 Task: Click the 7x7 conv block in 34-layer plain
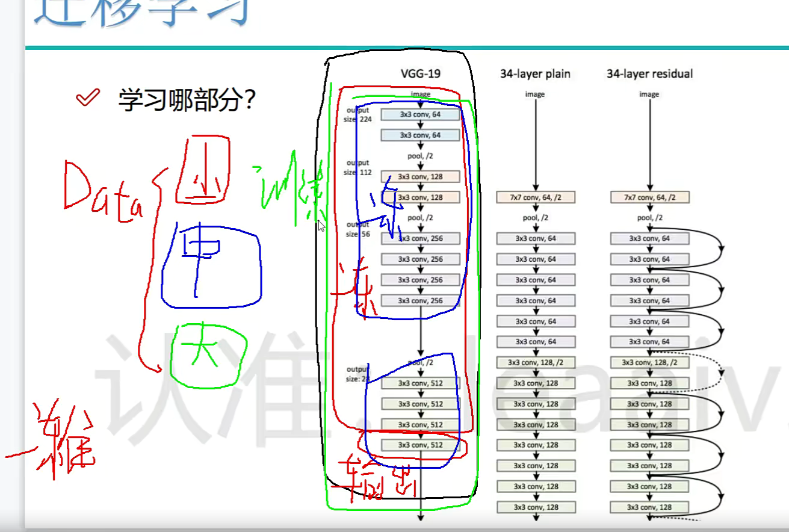click(x=535, y=197)
